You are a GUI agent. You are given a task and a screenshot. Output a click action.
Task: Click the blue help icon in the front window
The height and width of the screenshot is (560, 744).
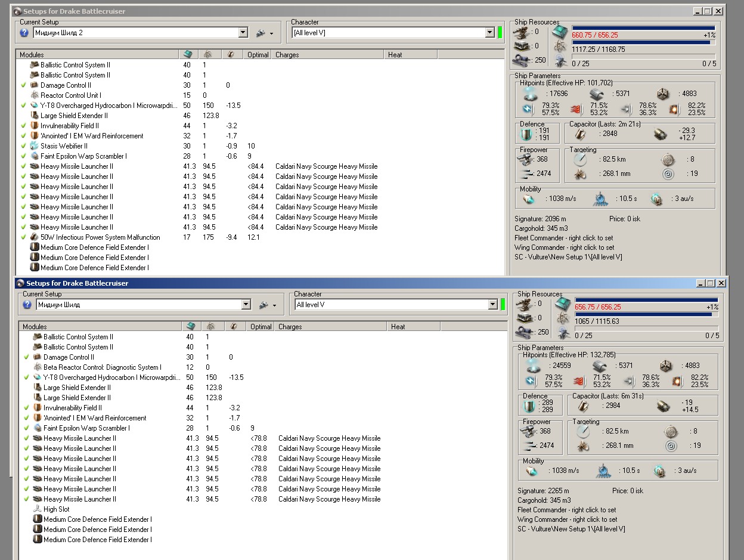click(27, 305)
